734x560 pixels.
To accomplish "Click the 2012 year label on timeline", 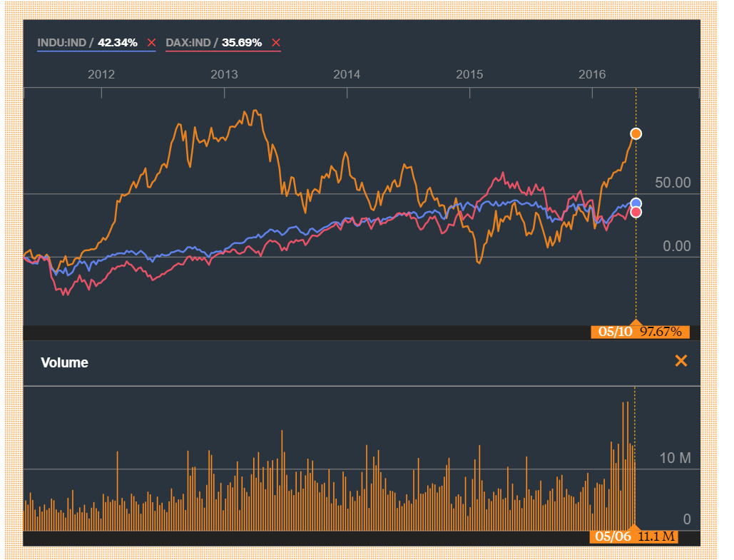I will click(x=101, y=74).
